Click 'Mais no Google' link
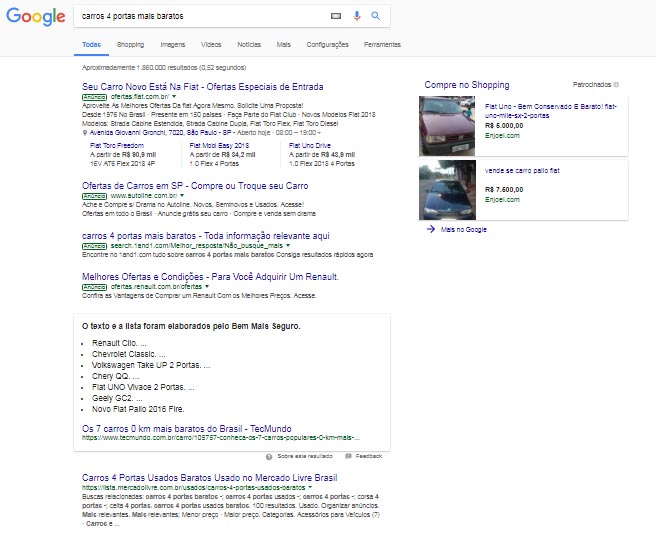 click(x=464, y=229)
